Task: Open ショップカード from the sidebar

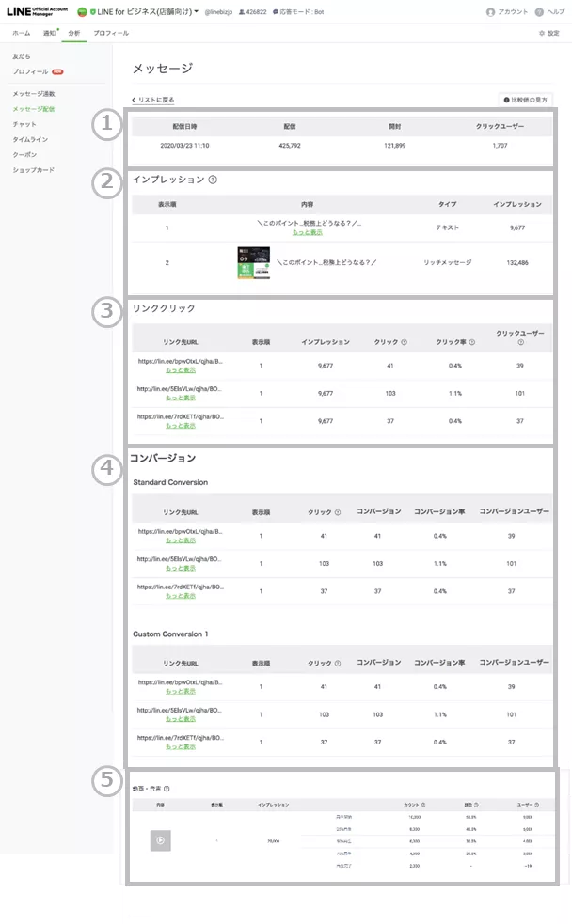Action: tap(33, 170)
